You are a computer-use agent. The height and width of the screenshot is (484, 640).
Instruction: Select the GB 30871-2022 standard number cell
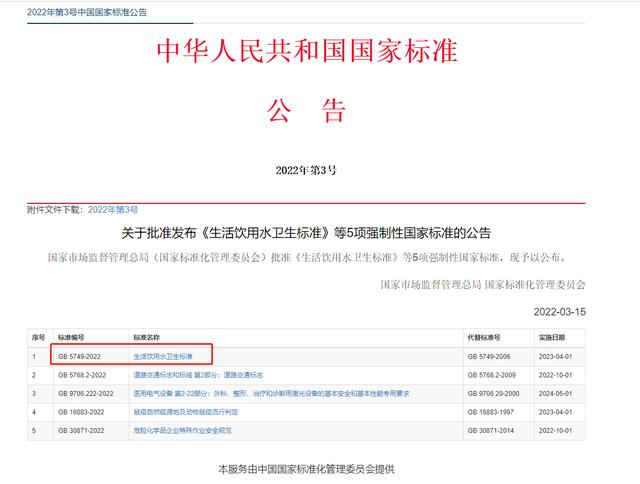80,430
